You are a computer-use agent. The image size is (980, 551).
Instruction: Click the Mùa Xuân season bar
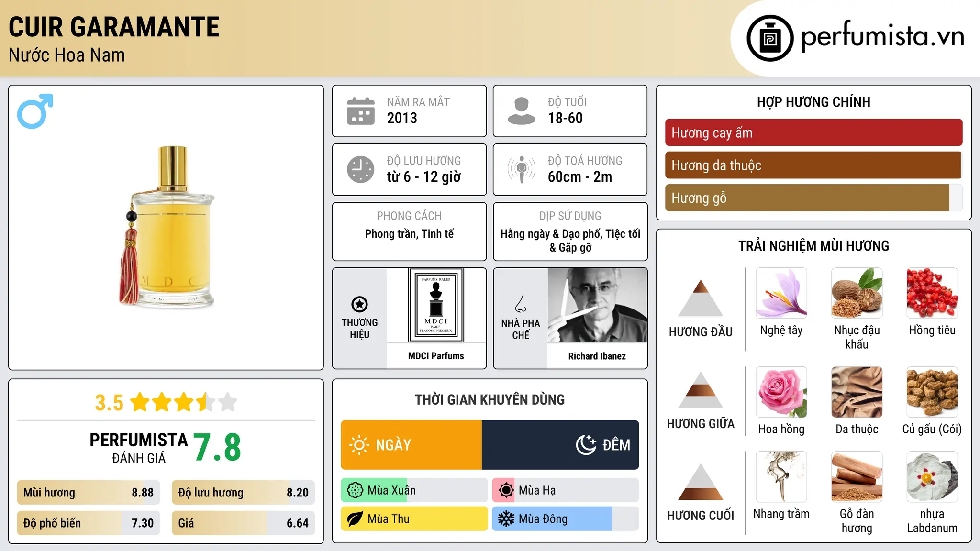coord(414,490)
